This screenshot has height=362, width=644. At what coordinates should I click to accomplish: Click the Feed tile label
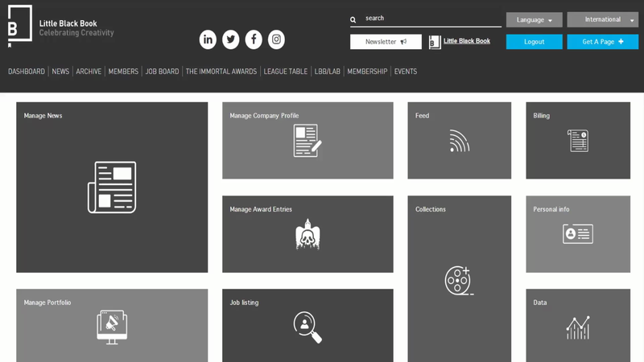point(422,116)
